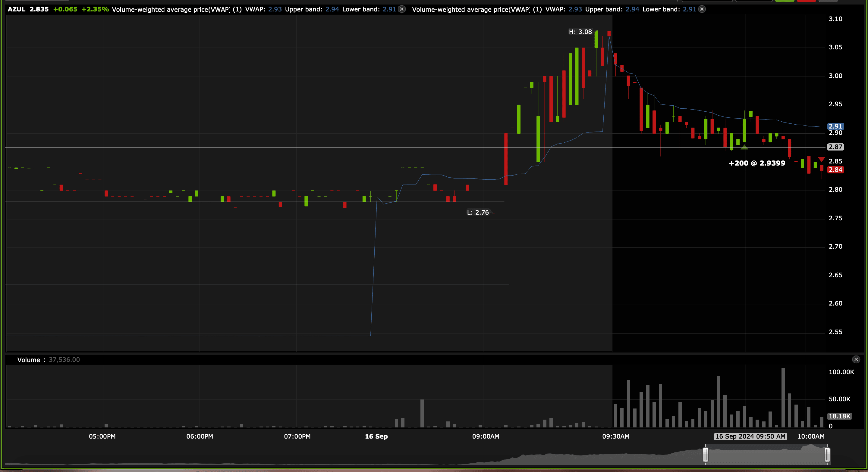
Task: Click the red 2.84 current price tag
Action: [x=835, y=170]
